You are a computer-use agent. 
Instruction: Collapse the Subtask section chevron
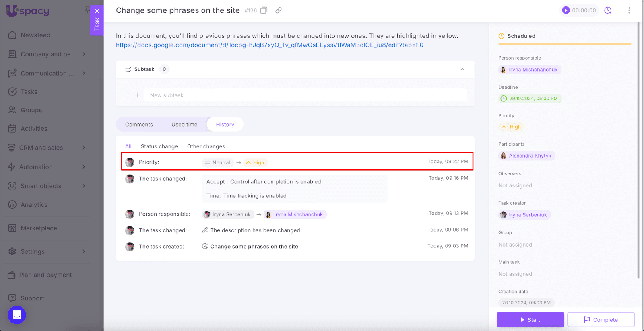click(462, 69)
